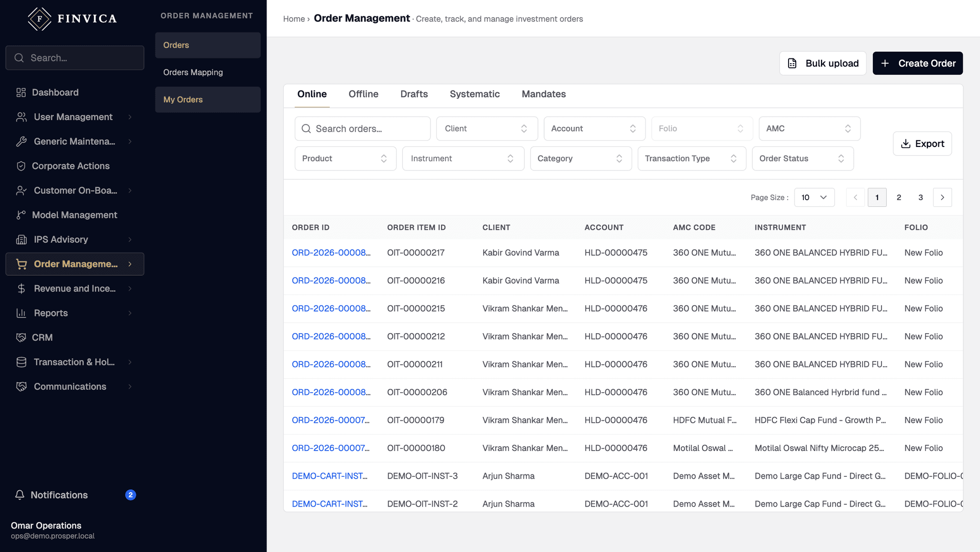Image resolution: width=980 pixels, height=552 pixels.
Task: Click the Corporate Actions shield icon
Action: [21, 166]
